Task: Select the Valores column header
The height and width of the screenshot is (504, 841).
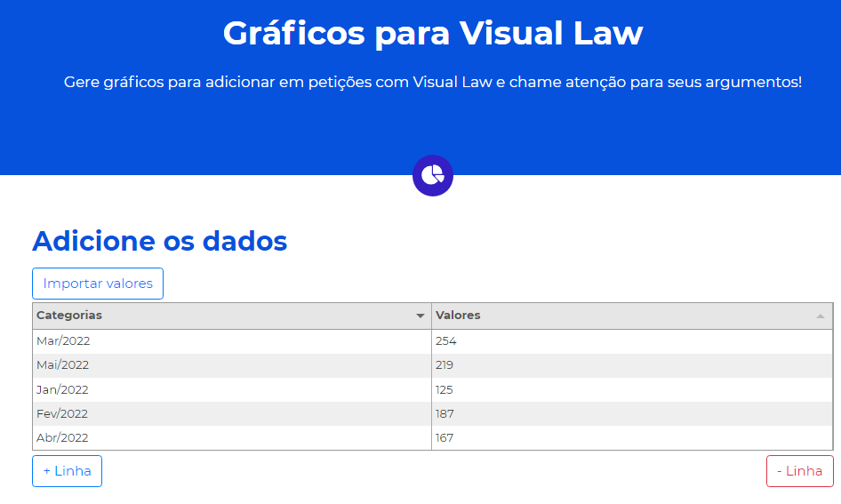Action: click(x=632, y=316)
